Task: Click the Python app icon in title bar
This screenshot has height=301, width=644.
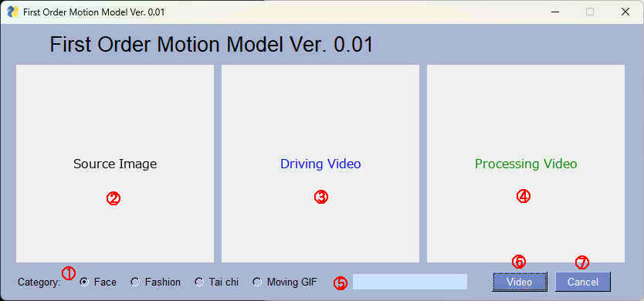Action: coord(13,12)
